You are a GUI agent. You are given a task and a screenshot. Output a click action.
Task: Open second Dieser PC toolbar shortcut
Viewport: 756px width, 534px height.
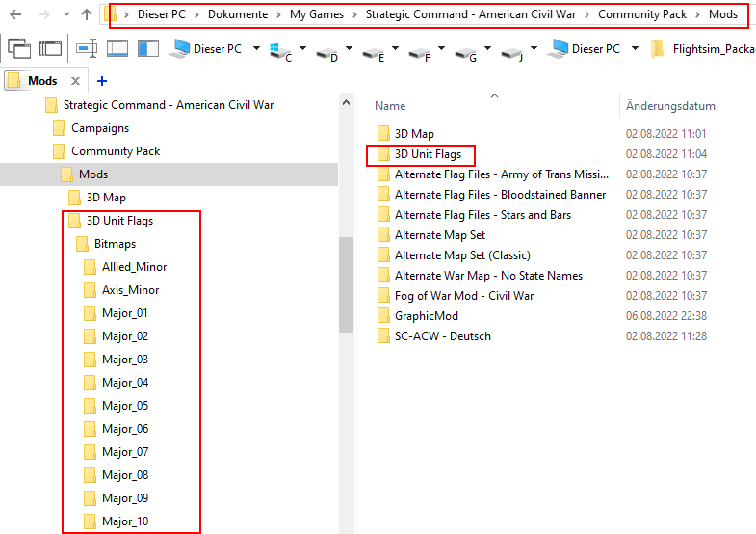tap(584, 49)
